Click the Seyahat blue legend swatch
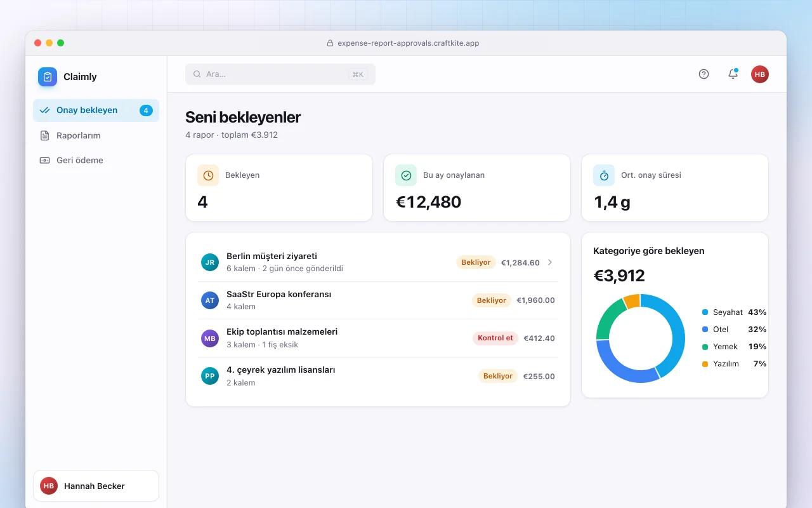 point(705,312)
